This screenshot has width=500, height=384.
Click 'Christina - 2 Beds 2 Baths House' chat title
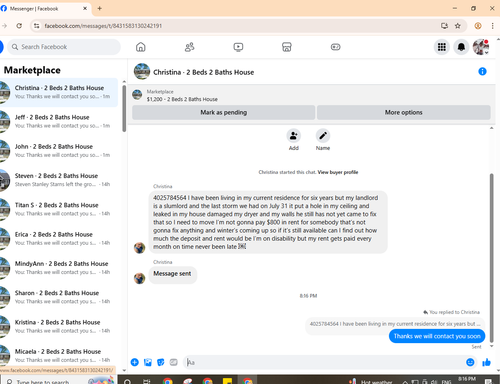click(203, 72)
